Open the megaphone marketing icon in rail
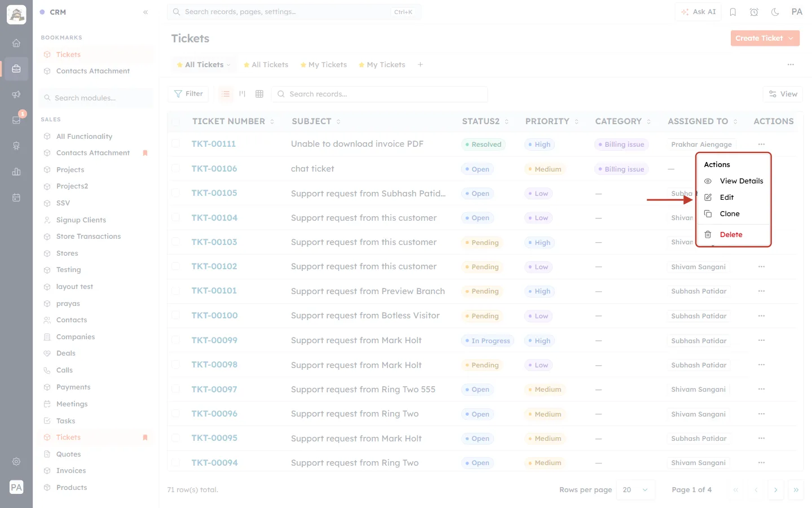This screenshot has width=812, height=508. tap(16, 94)
